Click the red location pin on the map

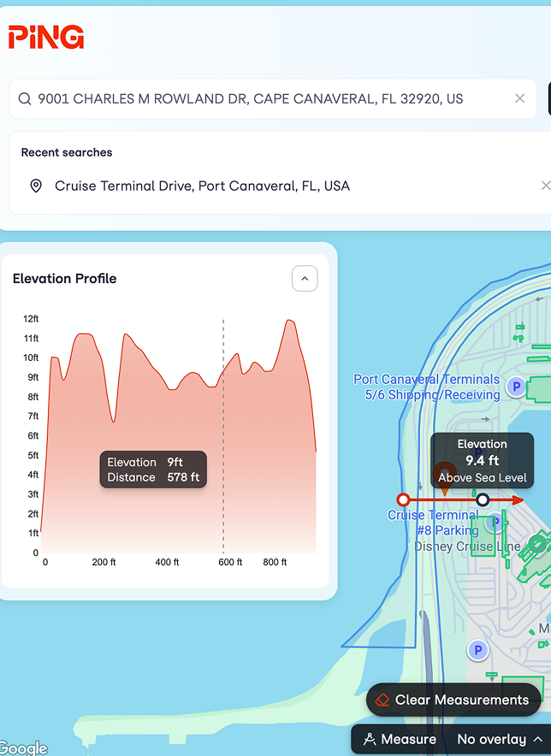445,477
